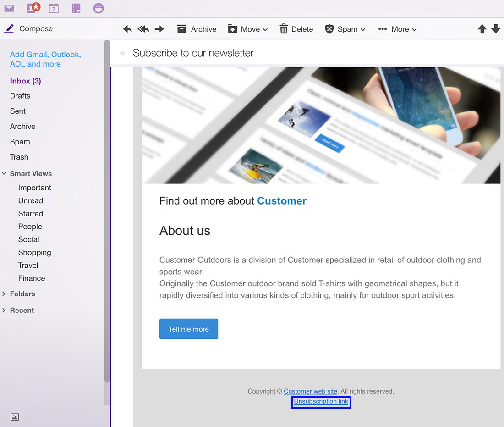Open the Customer web site link
Image resolution: width=504 pixels, height=427 pixels.
tap(311, 391)
